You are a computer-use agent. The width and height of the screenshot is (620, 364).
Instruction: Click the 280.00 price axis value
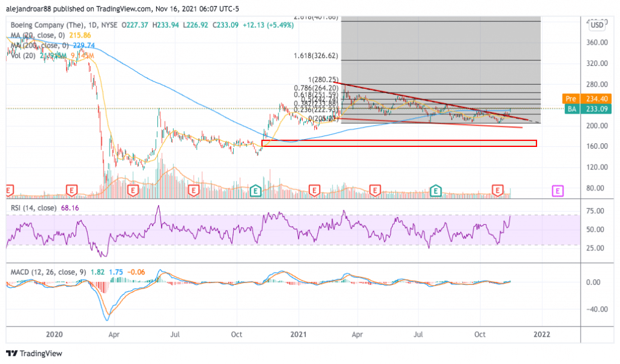tap(596, 84)
